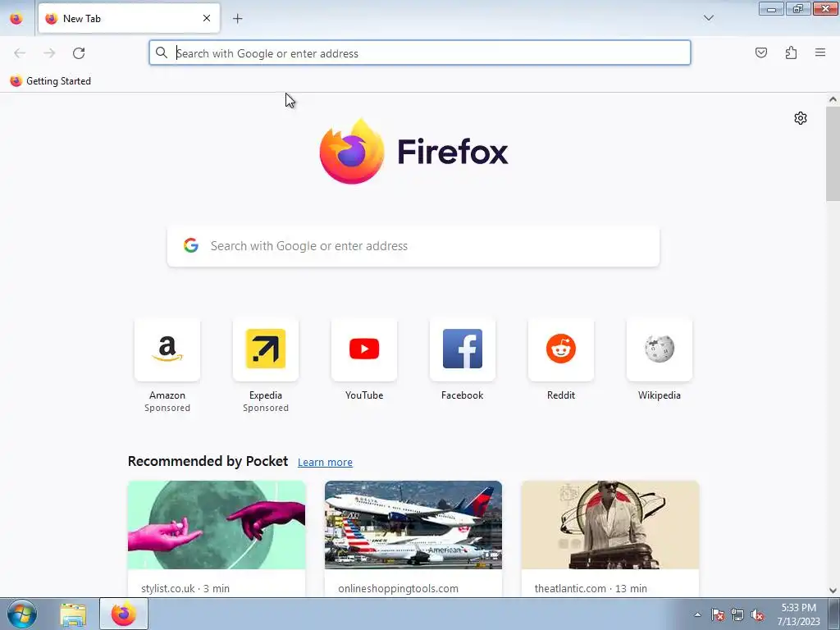
Task: Click the Recommended by Pocket heading
Action: 208,461
